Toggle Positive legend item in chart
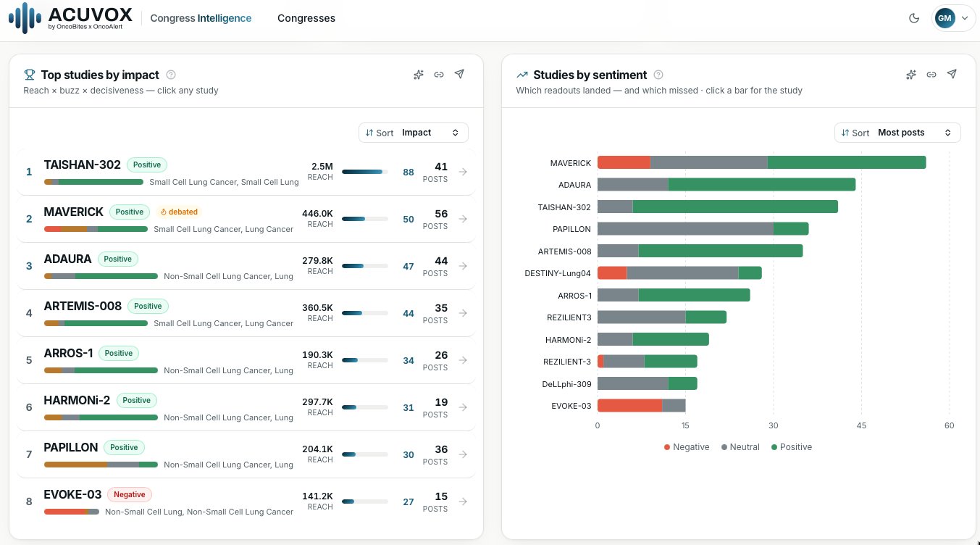980x545 pixels. click(x=792, y=447)
